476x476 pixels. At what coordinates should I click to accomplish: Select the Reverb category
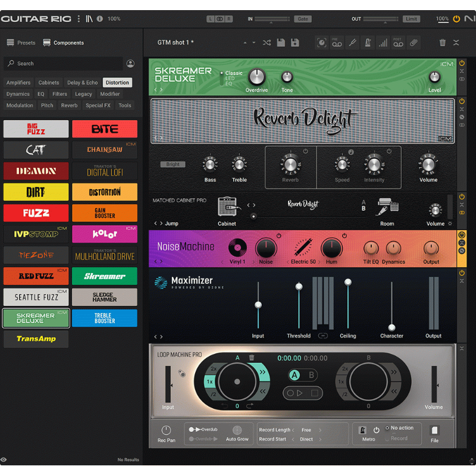(69, 105)
